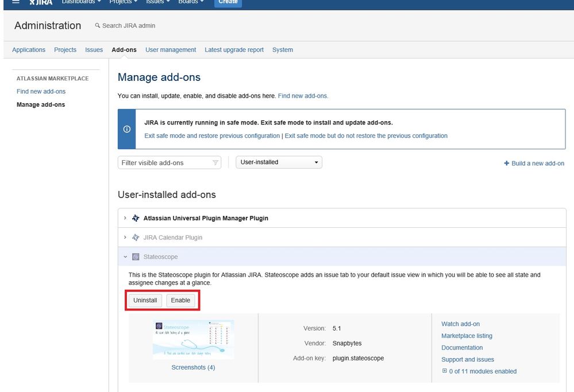
Task: Click the Snapbytes vendor value
Action: 347,343
